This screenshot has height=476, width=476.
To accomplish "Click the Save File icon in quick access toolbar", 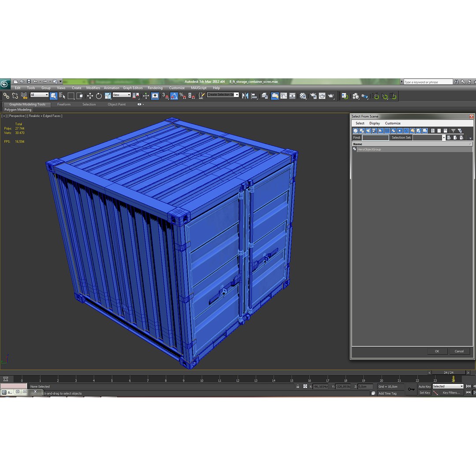I will tap(29, 82).
